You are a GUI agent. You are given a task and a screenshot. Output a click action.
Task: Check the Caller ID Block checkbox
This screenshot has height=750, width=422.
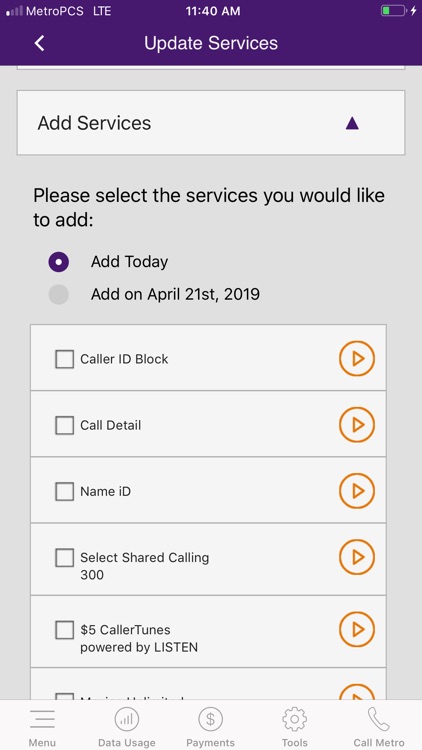coord(65,359)
